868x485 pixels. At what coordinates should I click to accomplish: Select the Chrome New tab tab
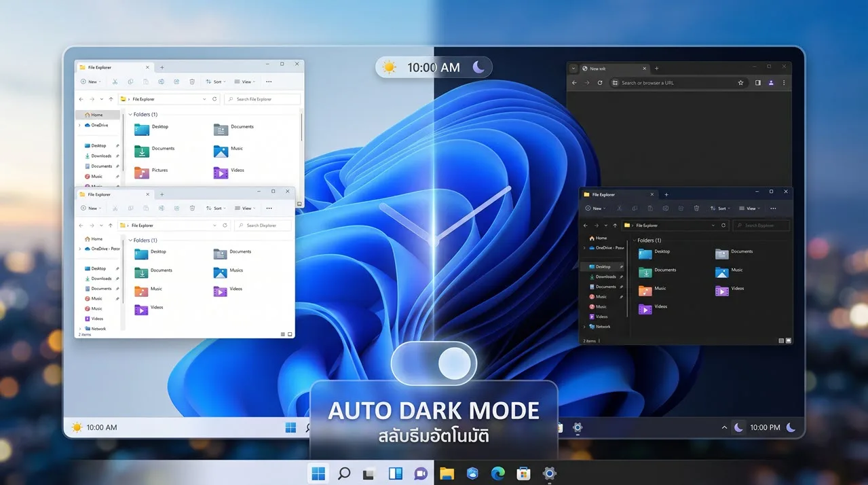tap(614, 69)
